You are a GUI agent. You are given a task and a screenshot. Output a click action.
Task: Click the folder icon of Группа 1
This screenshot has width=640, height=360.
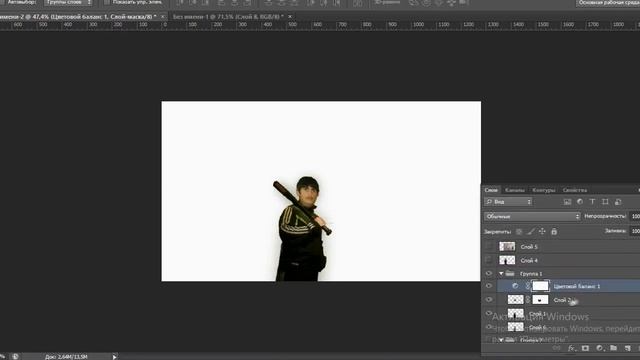click(x=509, y=273)
